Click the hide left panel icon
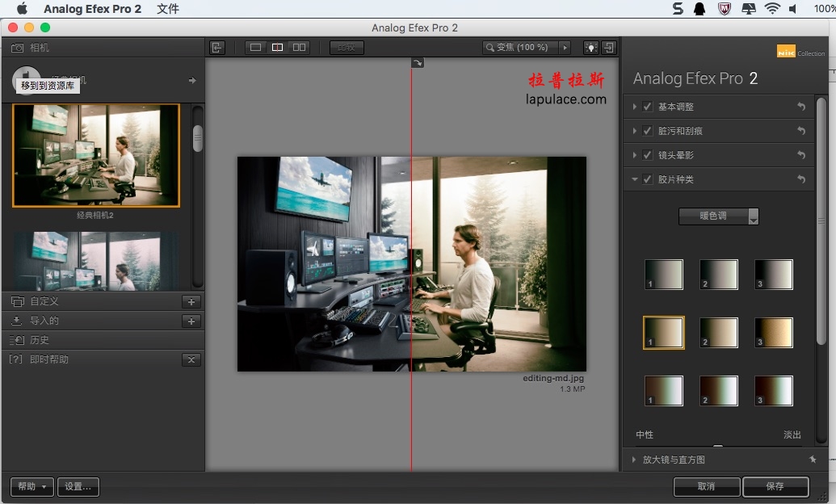The image size is (836, 504). click(x=217, y=48)
